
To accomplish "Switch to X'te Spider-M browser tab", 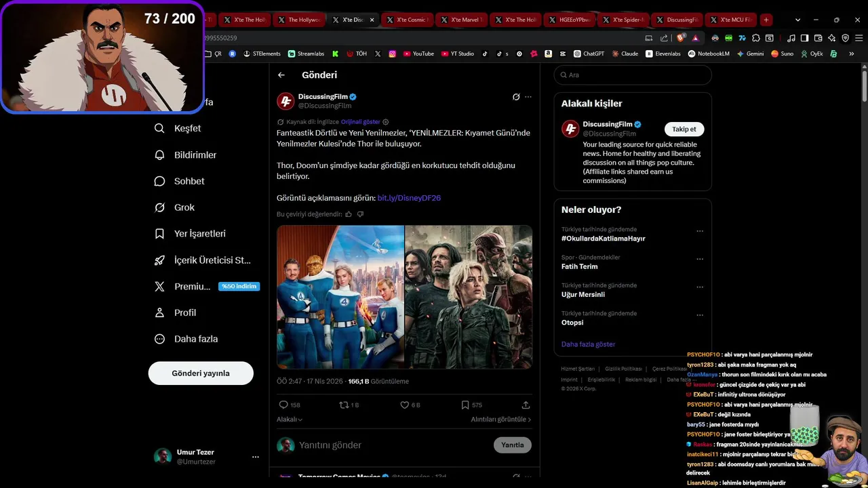I will point(624,20).
